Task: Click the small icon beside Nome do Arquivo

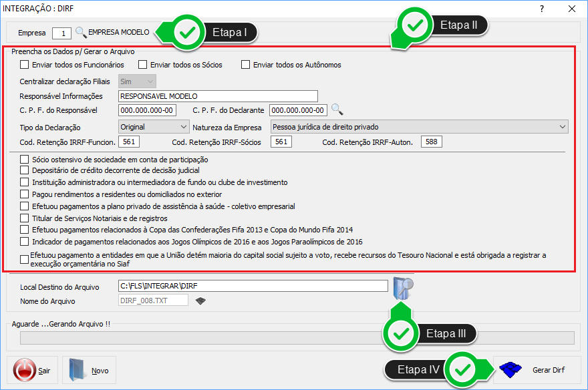Action: pos(199,301)
